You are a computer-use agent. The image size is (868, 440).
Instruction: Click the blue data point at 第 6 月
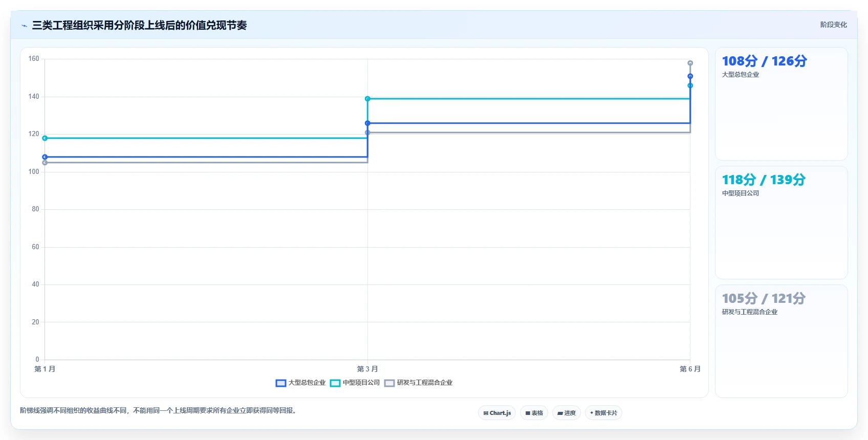[690, 76]
